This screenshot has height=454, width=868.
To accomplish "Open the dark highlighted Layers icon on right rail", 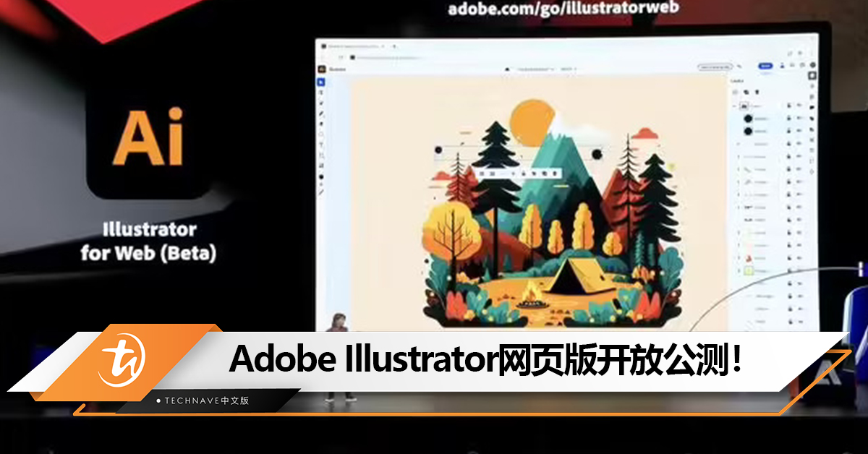I will (x=812, y=75).
